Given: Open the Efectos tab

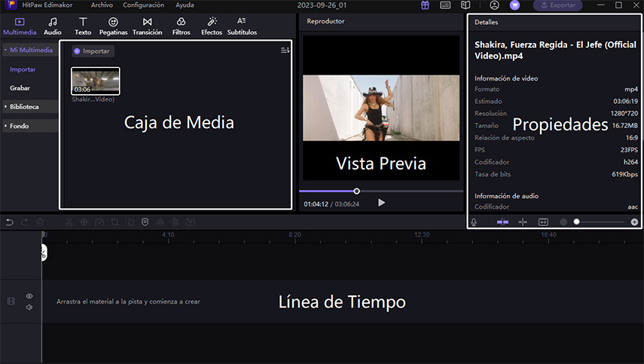Looking at the screenshot, I should pos(212,26).
